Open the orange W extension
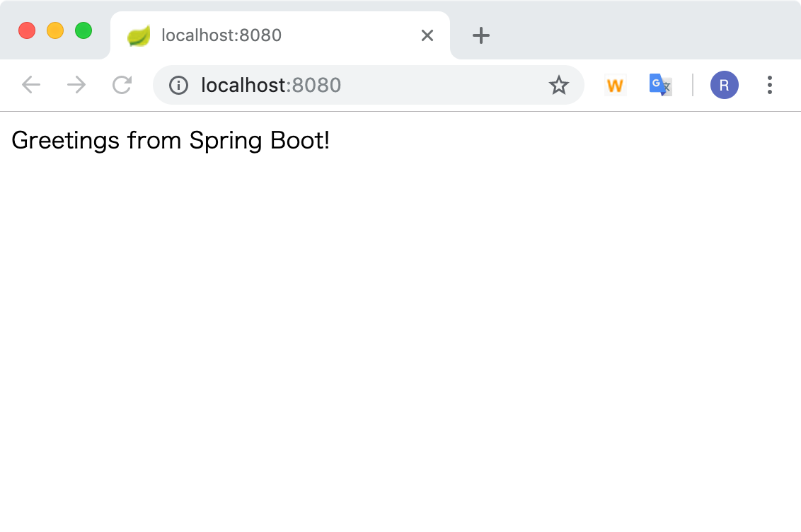This screenshot has height=532, width=801. tap(615, 86)
